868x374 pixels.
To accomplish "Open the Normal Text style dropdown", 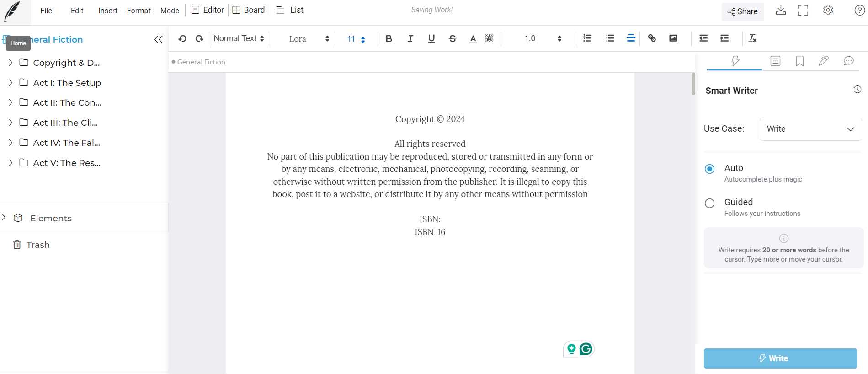I will (x=239, y=38).
